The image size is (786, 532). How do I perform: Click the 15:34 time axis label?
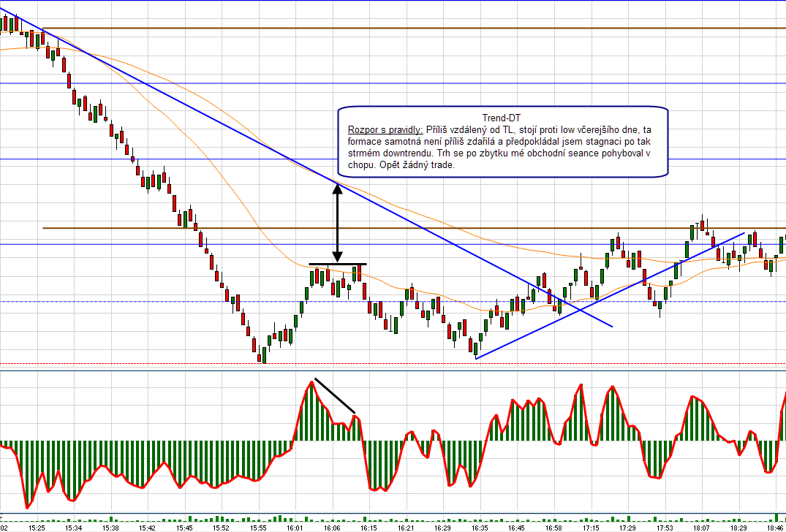click(74, 528)
